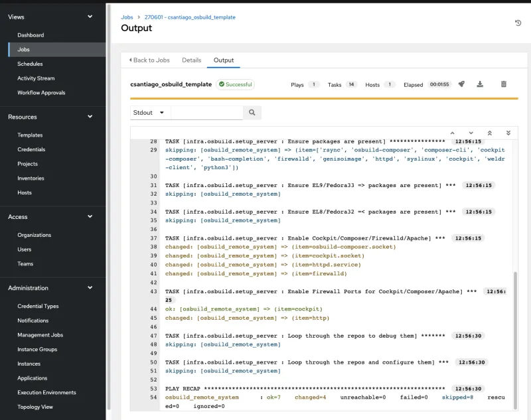
Task: Click the relaunch job rocket icon
Action: tap(461, 84)
